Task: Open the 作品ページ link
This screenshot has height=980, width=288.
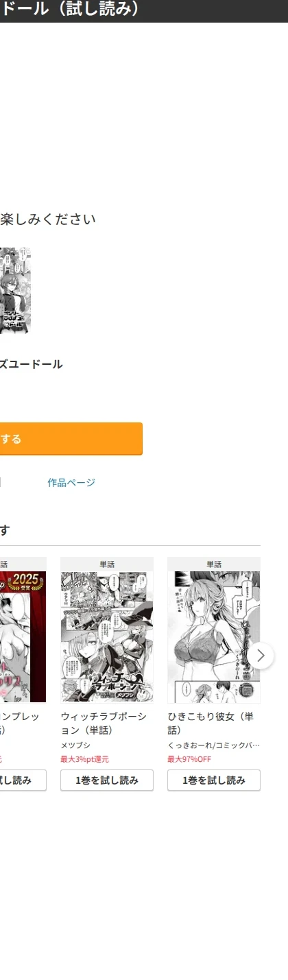Action: 71,483
